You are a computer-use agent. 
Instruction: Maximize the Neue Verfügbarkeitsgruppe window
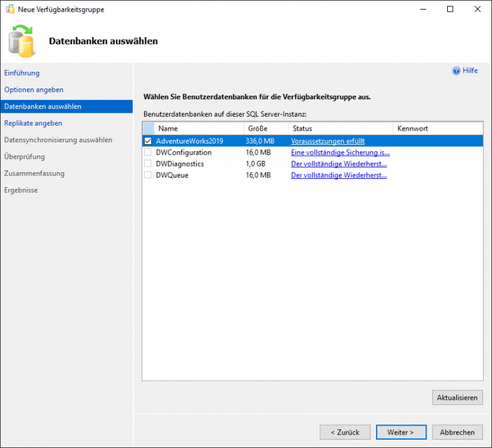click(x=450, y=9)
